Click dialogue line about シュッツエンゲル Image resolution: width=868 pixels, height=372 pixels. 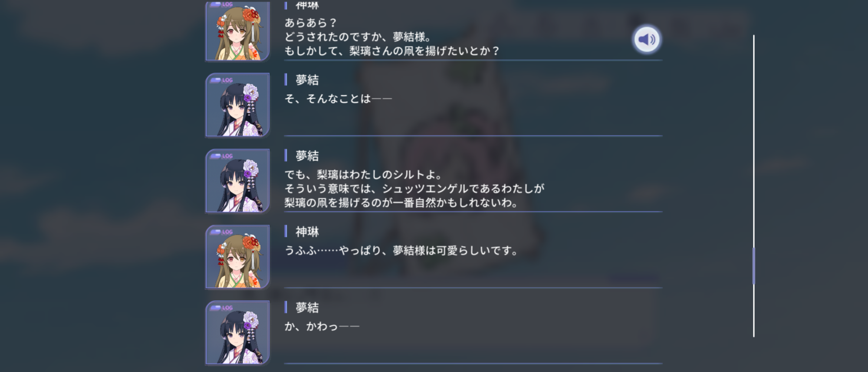pyautogui.click(x=414, y=189)
